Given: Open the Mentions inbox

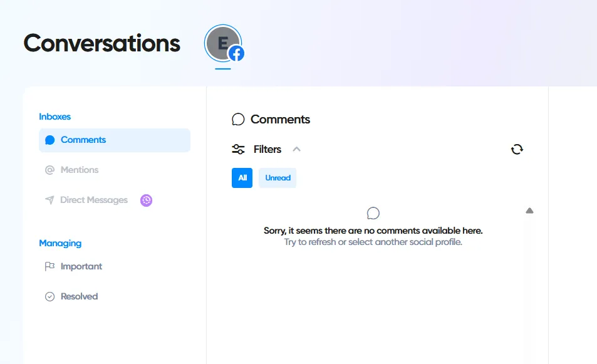Looking at the screenshot, I should (x=80, y=170).
